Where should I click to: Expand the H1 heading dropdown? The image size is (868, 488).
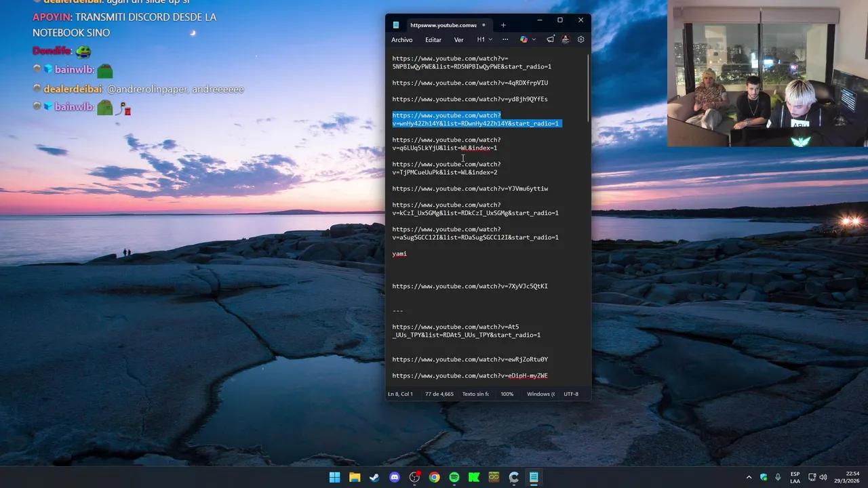click(485, 39)
